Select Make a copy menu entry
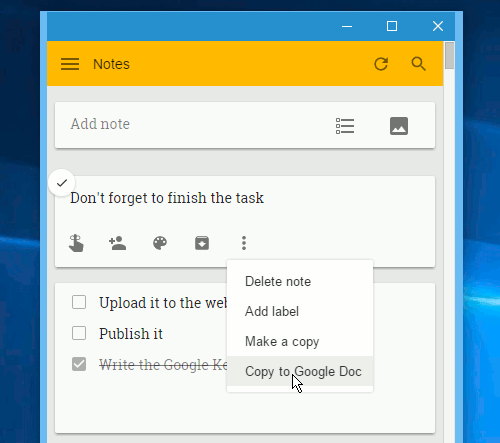 300,341
